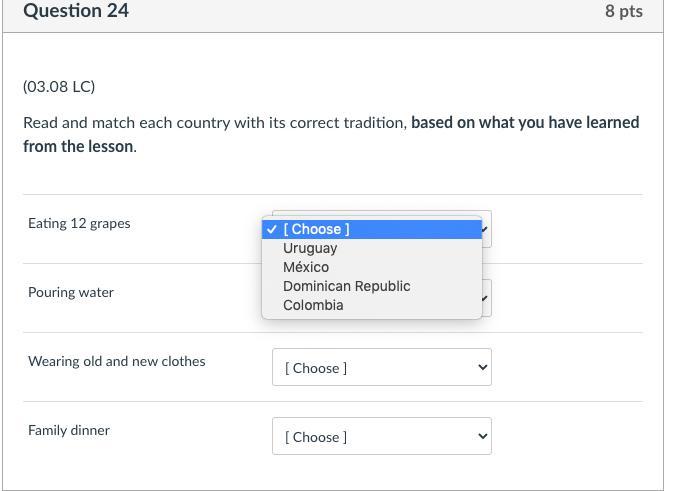The image size is (673, 491).
Task: Click the "(03.08 LC)" lesson code text
Action: pyautogui.click(x=59, y=86)
